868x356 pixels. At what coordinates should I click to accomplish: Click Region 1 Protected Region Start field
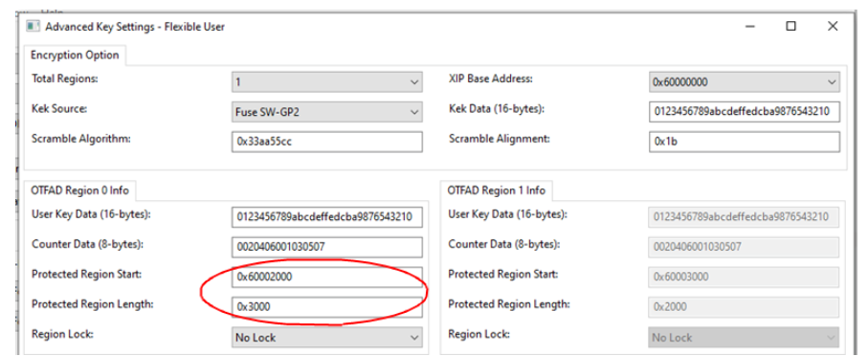coord(744,278)
